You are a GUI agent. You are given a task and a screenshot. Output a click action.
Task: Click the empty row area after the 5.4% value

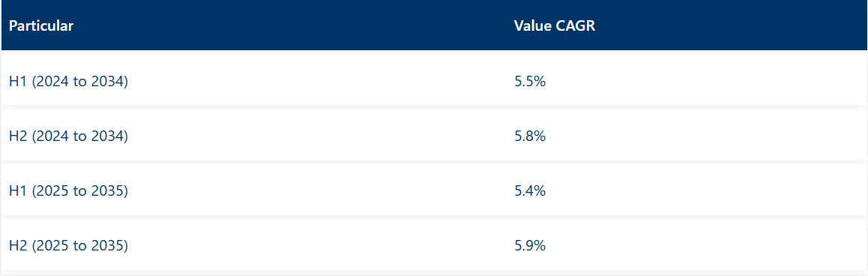pyautogui.click(x=706, y=190)
